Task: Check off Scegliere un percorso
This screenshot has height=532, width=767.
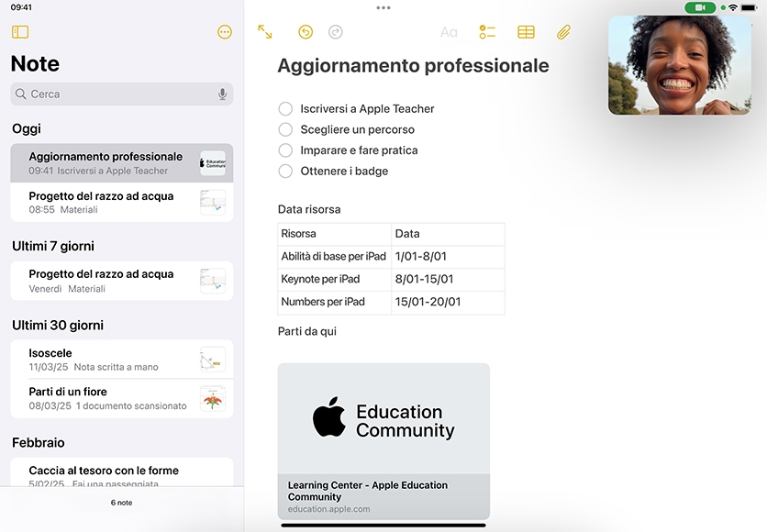Action: click(285, 129)
